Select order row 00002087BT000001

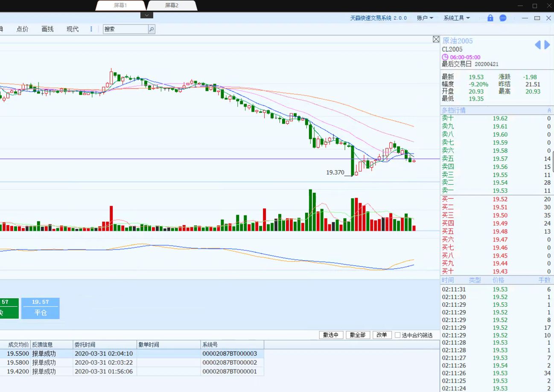132,372
